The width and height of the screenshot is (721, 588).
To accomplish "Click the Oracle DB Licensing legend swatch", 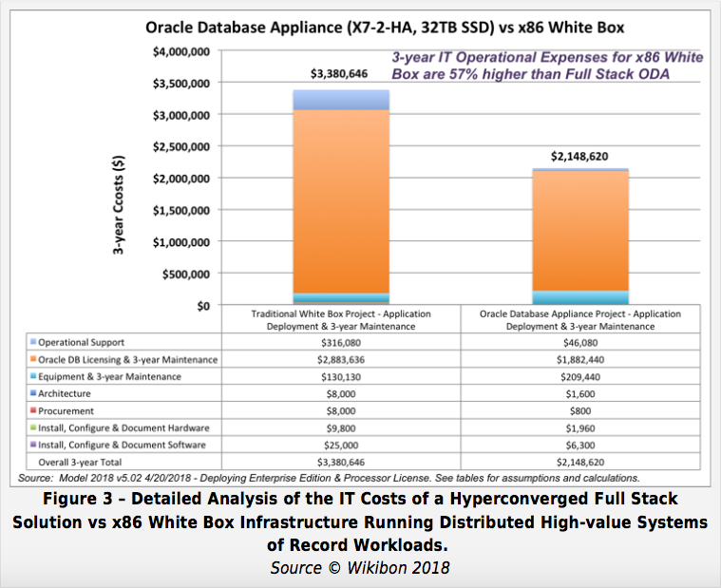I will click(x=33, y=358).
